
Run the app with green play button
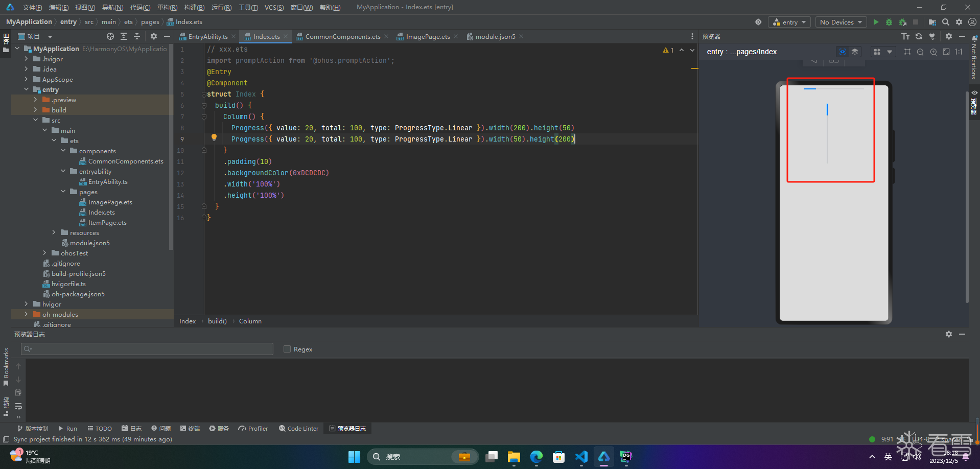(x=876, y=22)
